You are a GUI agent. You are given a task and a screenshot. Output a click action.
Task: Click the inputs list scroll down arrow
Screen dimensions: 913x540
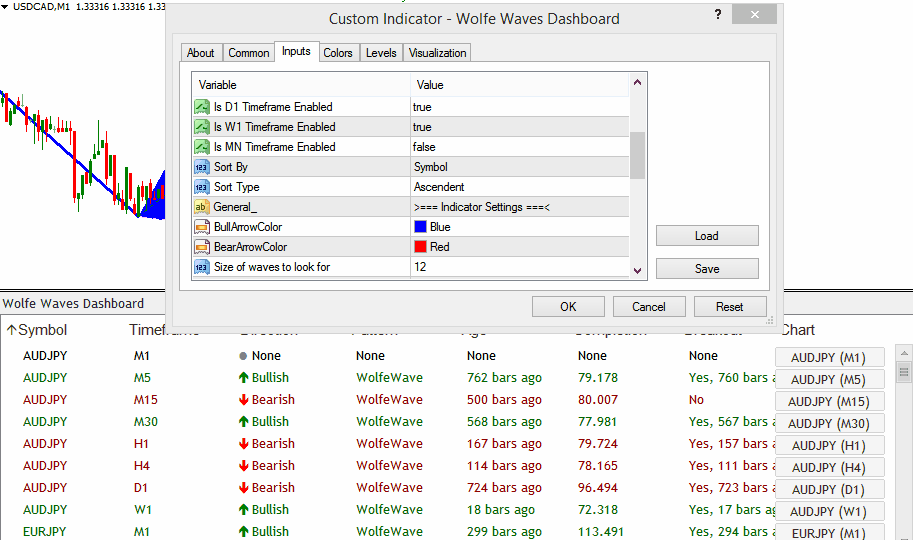click(x=637, y=270)
